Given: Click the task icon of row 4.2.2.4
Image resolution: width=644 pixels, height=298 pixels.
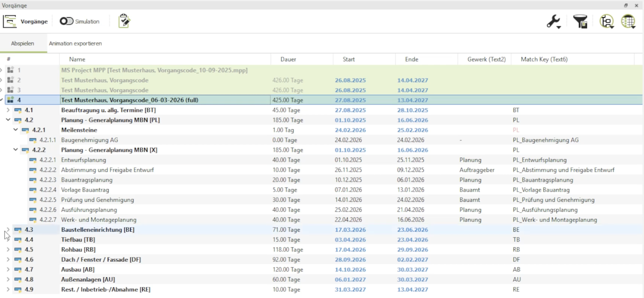Looking at the screenshot, I should (x=33, y=190).
